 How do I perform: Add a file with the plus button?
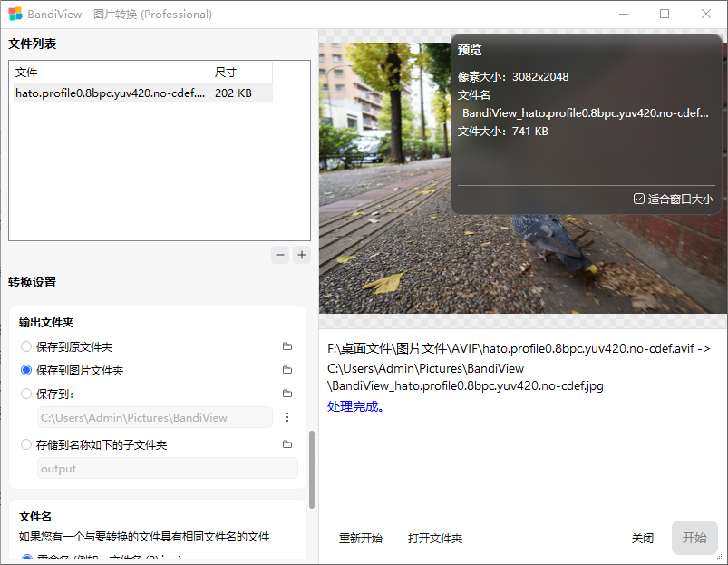(x=302, y=255)
